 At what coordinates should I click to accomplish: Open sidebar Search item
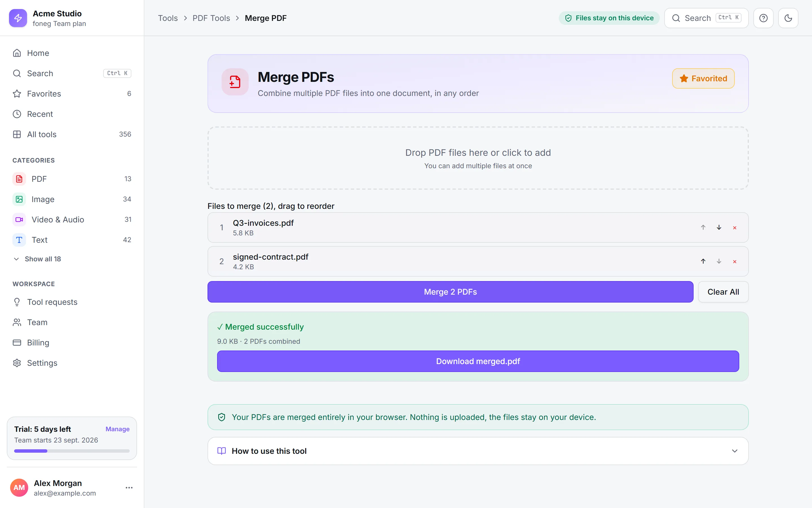pyautogui.click(x=72, y=73)
